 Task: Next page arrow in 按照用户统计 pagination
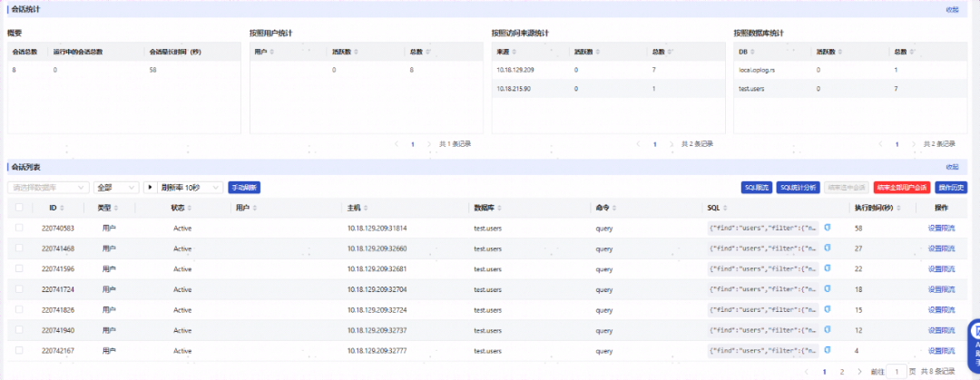pos(428,144)
